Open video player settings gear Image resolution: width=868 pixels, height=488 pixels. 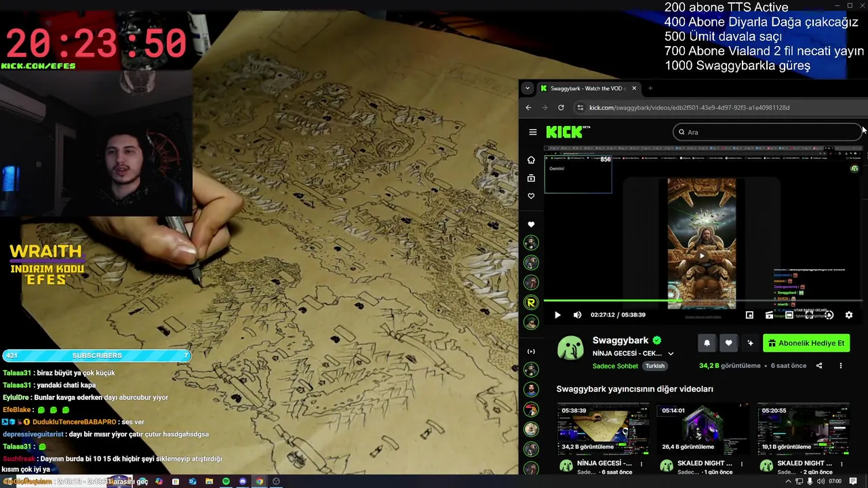pos(848,314)
